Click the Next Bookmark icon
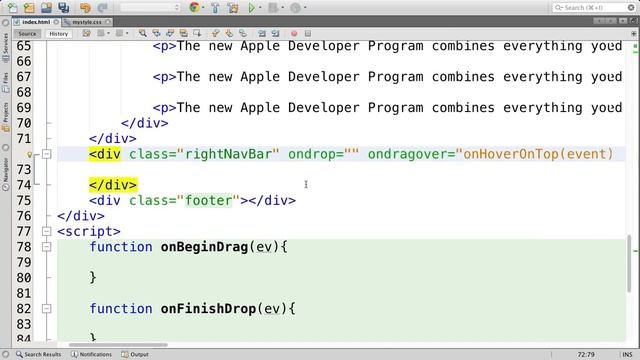This screenshot has width=640, height=360. click(x=229, y=33)
